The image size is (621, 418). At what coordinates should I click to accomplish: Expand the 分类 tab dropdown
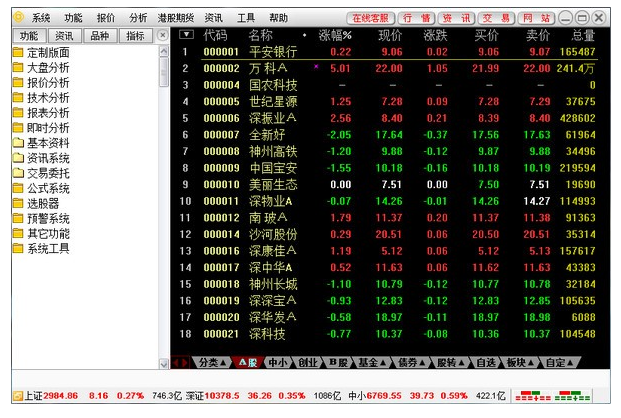(223, 363)
